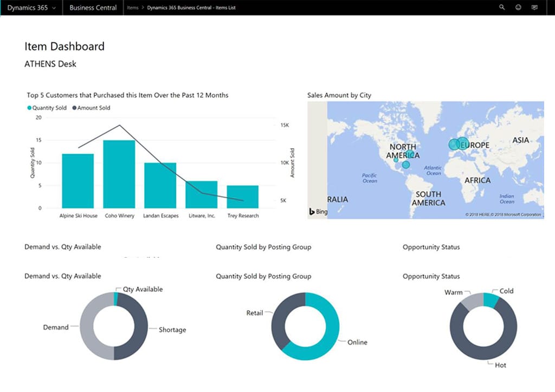This screenshot has height=392, width=555.
Task: Click the Coho Winery axis label
Action: [x=120, y=215]
